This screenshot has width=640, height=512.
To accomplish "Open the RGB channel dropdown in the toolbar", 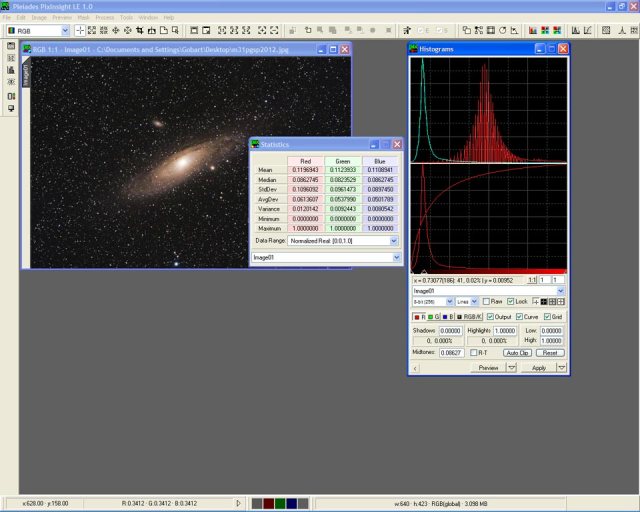I will pyautogui.click(x=65, y=31).
